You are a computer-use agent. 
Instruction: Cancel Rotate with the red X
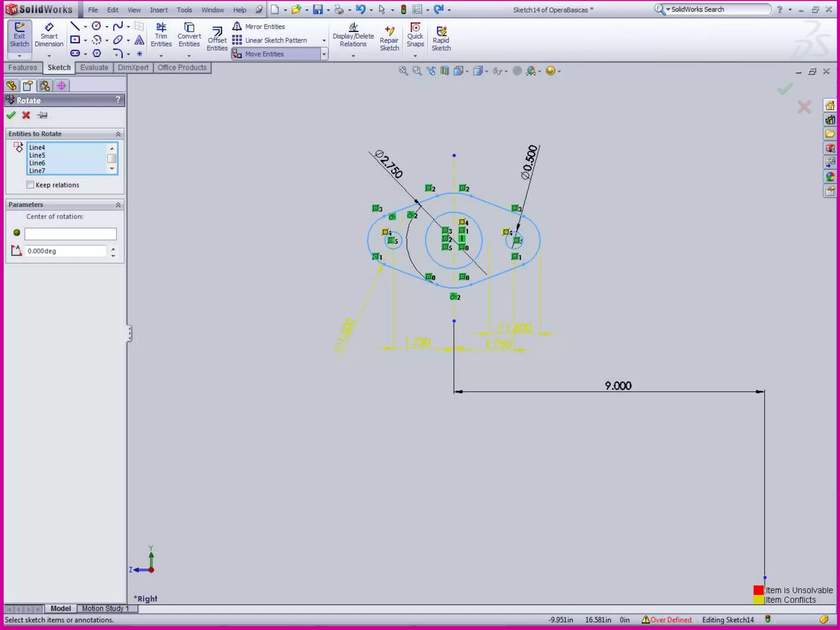point(26,115)
